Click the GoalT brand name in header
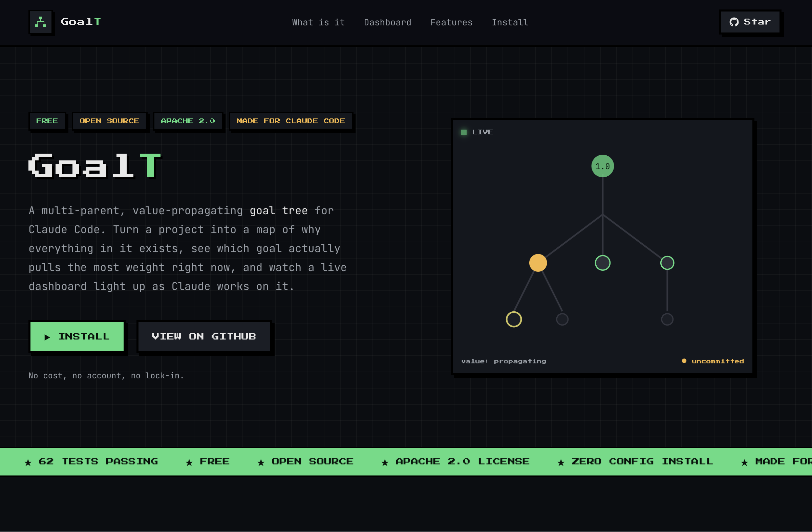The width and height of the screenshot is (812, 532). click(81, 22)
